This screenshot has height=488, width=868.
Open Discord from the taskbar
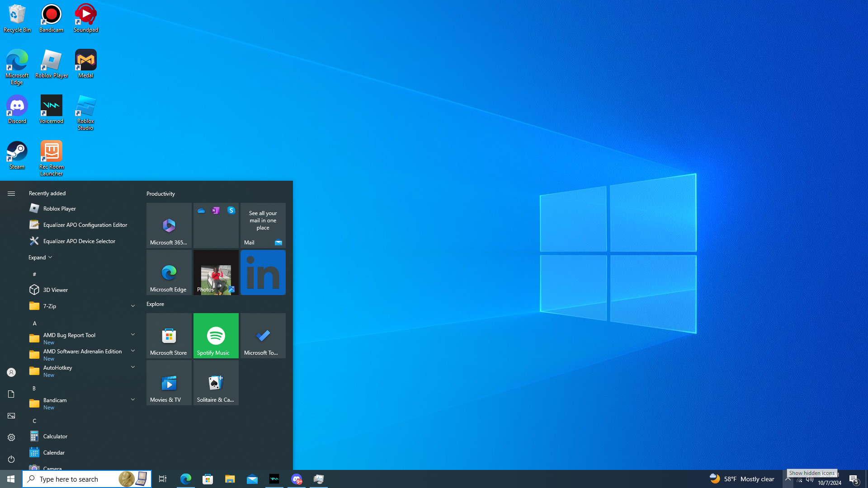[x=297, y=479]
